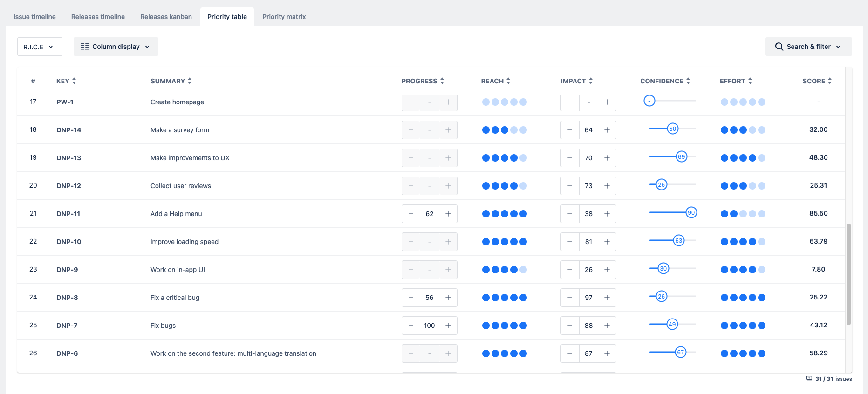This screenshot has height=394, width=868.
Task: Decrease impact of Improve loading speed
Action: 570,242
